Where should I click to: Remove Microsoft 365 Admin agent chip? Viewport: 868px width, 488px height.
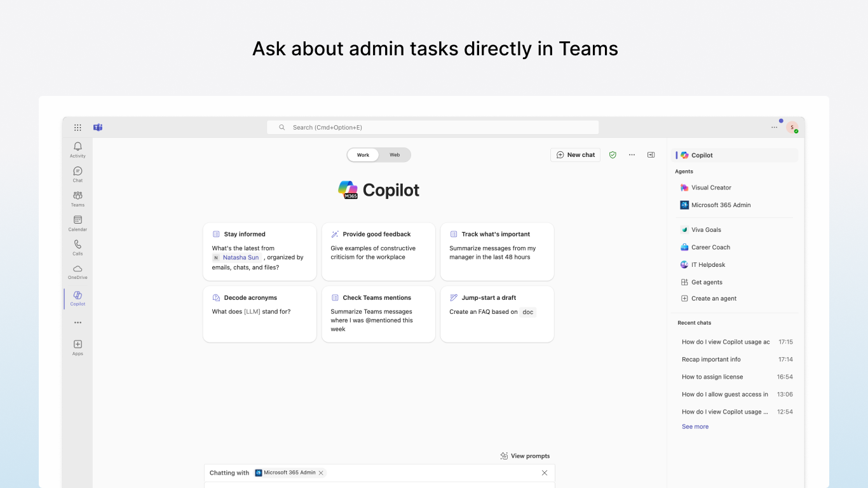321,473
